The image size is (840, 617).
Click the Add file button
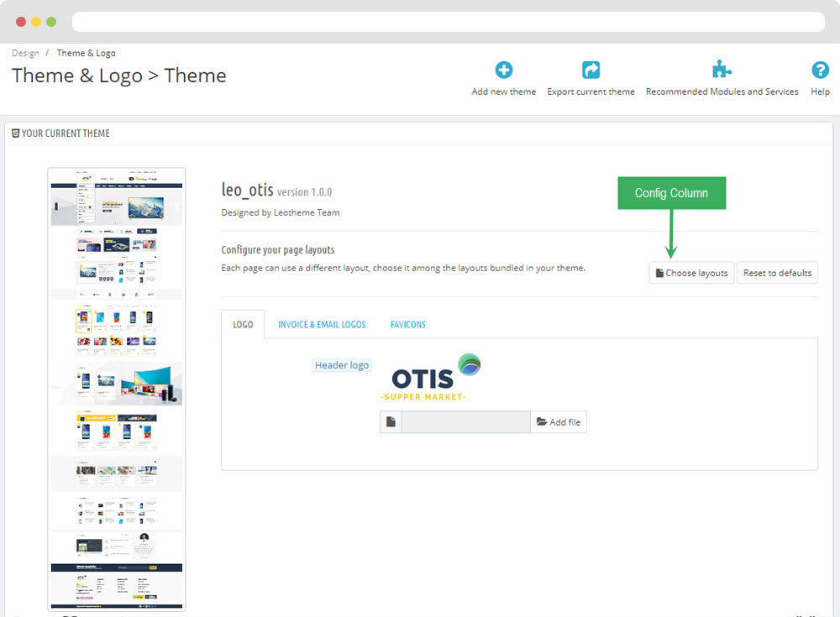[x=559, y=422]
